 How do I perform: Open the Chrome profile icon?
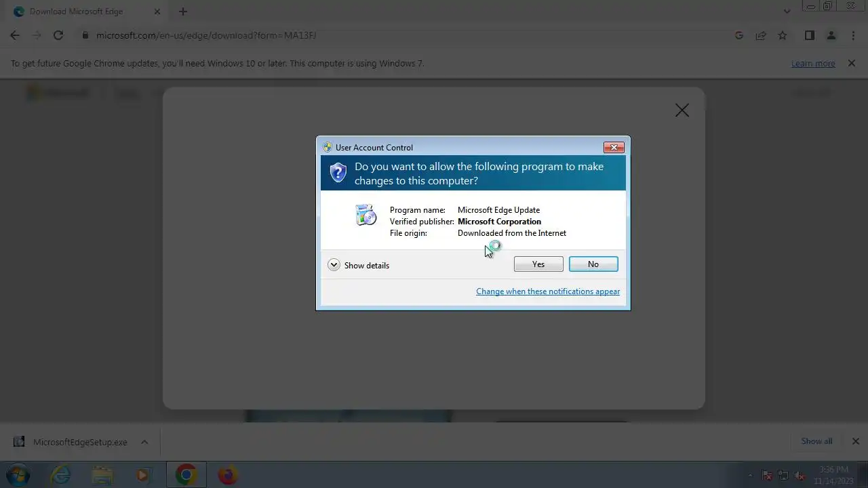point(831,35)
